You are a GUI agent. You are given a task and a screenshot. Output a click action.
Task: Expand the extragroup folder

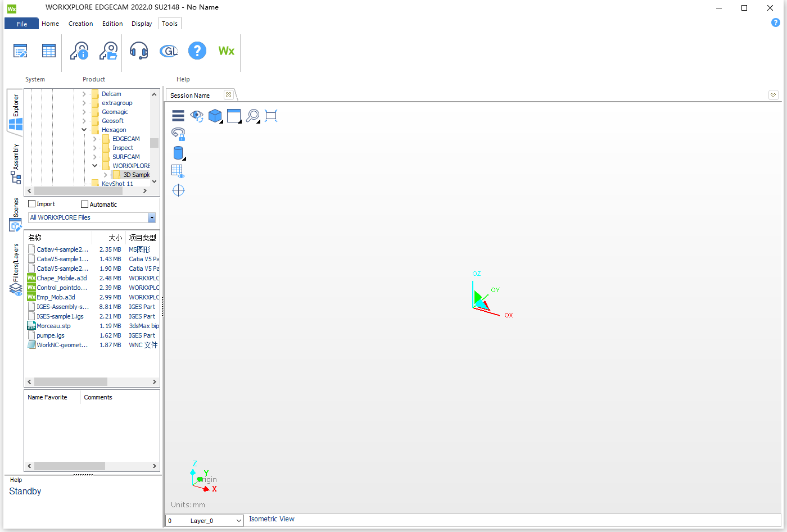84,103
